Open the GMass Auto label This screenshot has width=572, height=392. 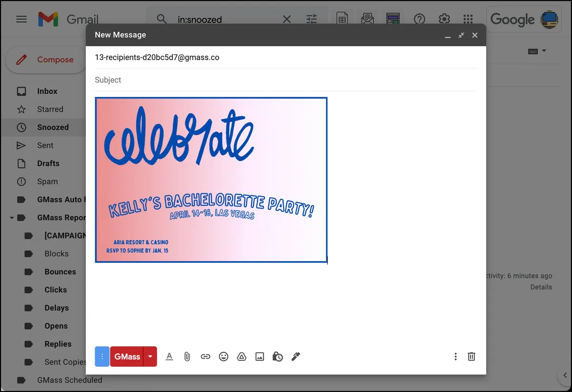click(x=61, y=200)
